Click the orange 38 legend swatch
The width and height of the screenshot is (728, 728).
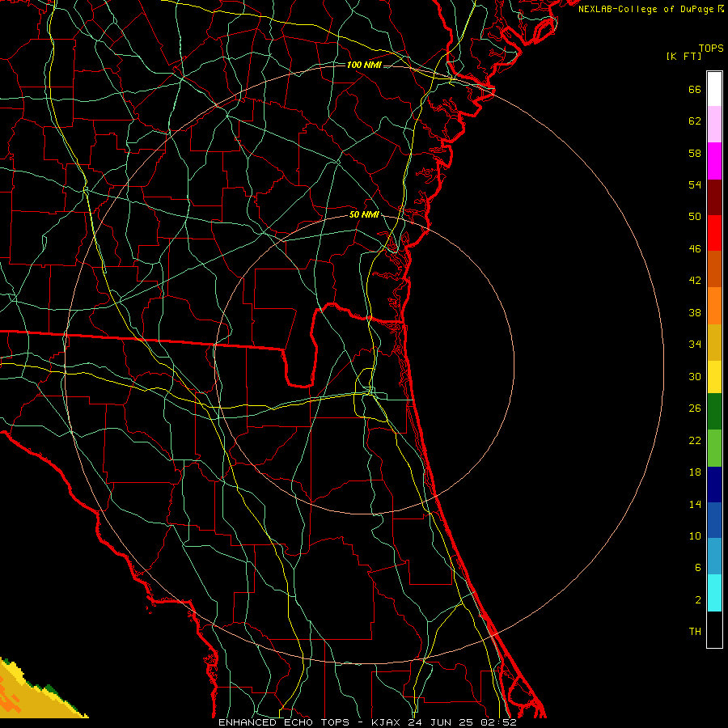point(714,306)
